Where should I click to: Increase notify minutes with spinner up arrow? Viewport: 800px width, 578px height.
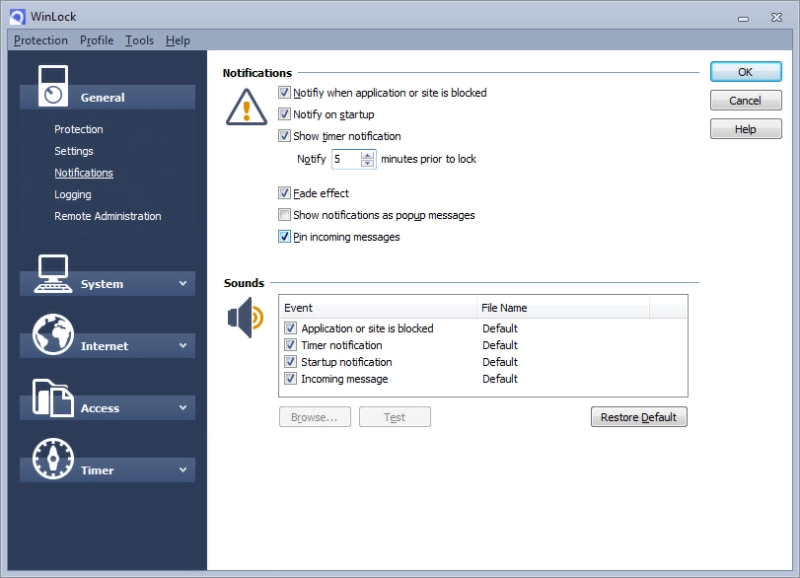(x=367, y=155)
